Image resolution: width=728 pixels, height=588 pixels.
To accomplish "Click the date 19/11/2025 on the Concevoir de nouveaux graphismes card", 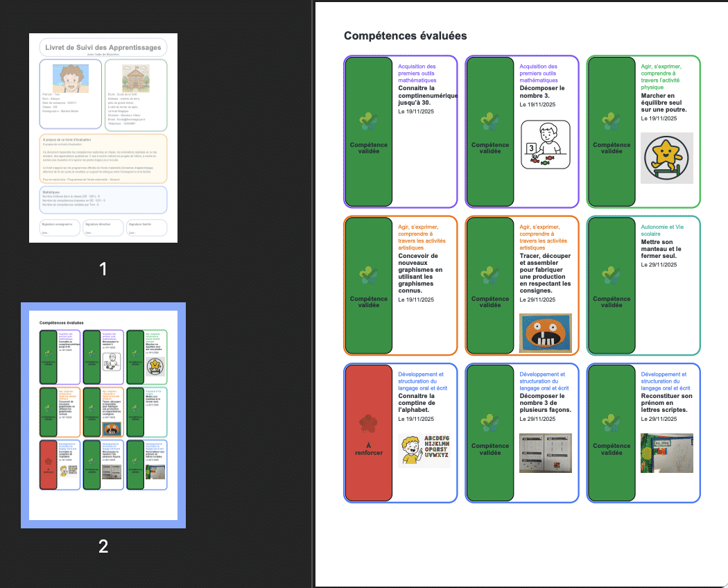I will [416, 300].
